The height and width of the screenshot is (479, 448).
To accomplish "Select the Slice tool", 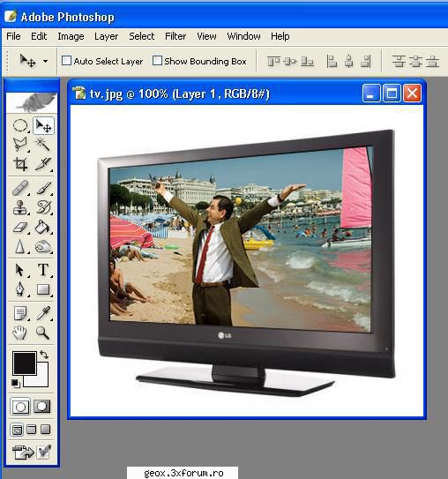I will click(x=43, y=164).
